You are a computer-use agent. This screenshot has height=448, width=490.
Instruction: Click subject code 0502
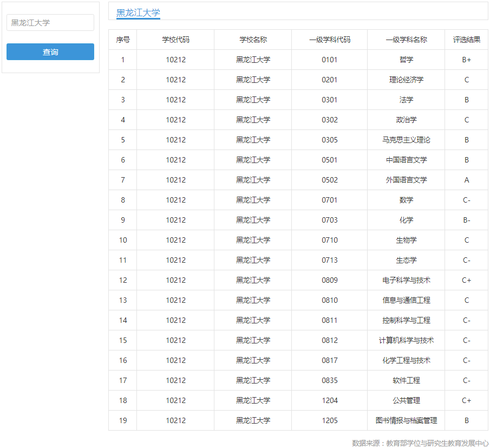[330, 180]
